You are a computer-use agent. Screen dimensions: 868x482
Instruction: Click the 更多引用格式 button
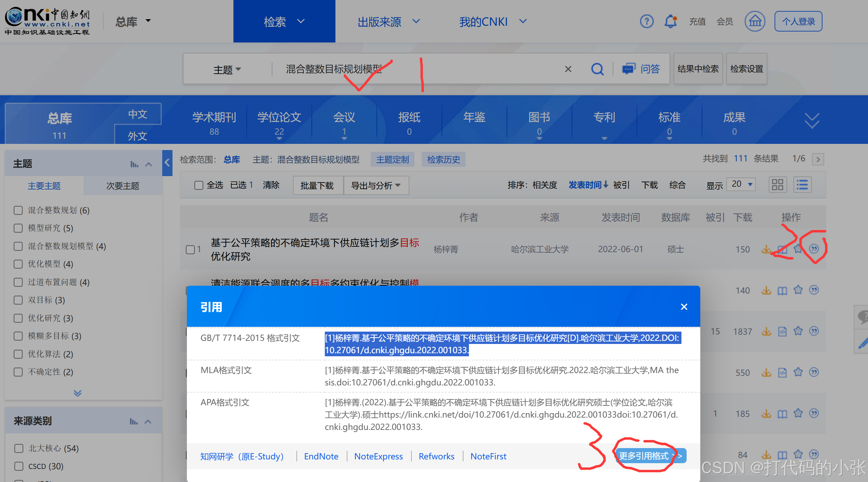(650, 456)
